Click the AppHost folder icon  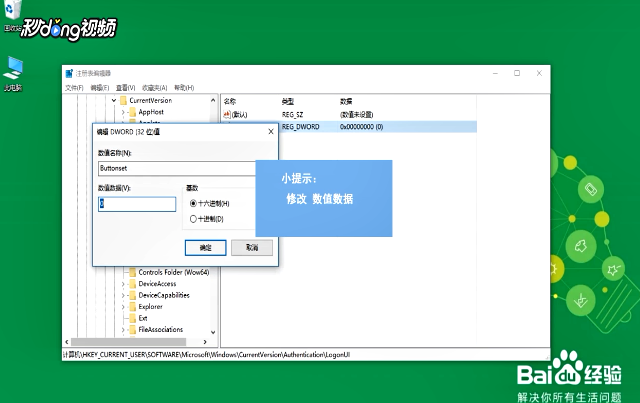click(x=132, y=112)
